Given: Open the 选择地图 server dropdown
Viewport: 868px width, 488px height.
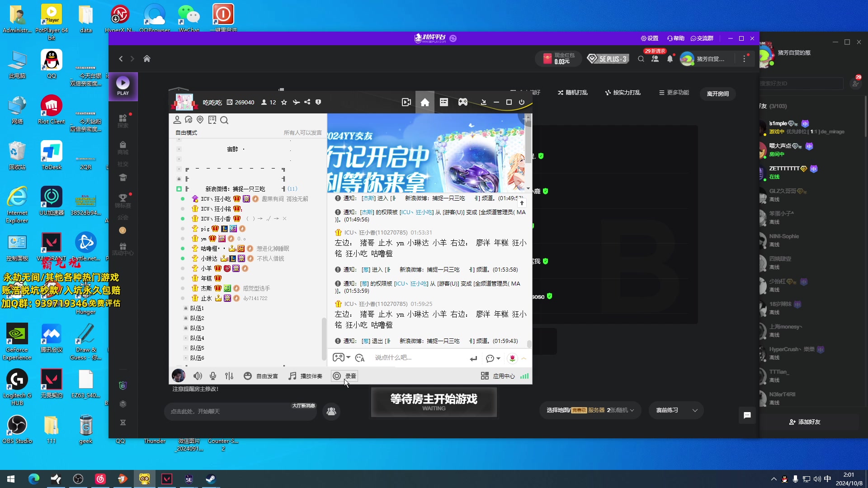Looking at the screenshot, I should (x=590, y=410).
